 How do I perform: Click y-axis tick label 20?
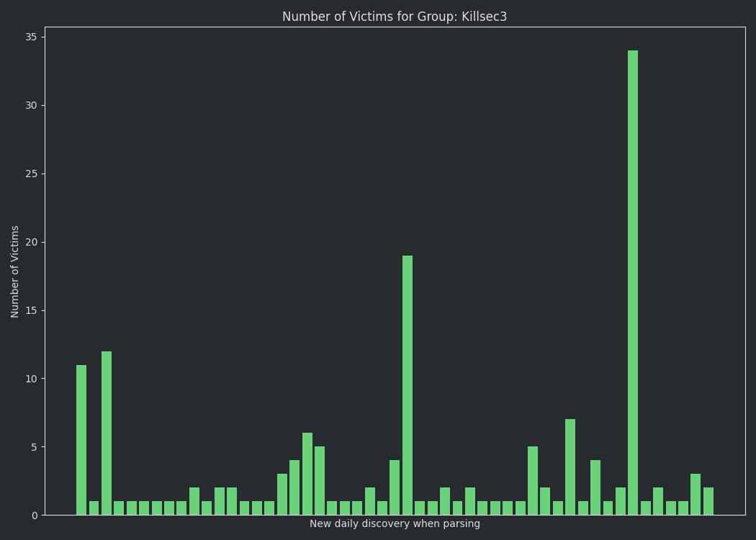pyautogui.click(x=32, y=242)
